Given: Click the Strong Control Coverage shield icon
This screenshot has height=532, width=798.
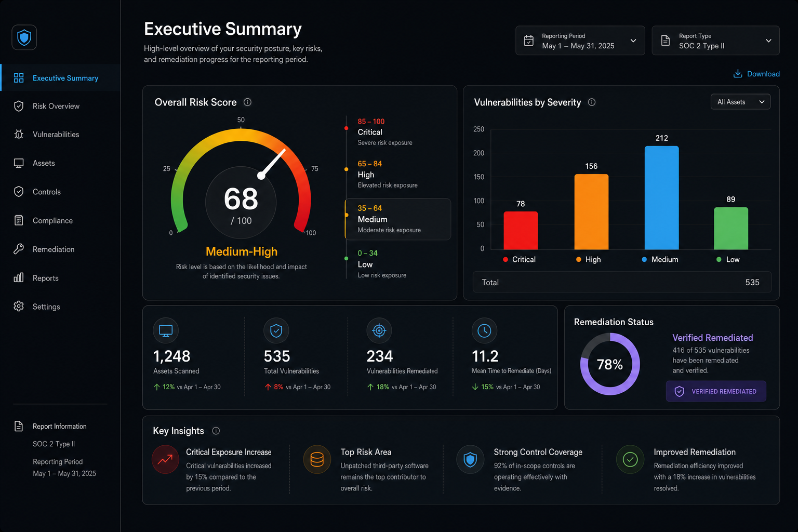Looking at the screenshot, I should 470,459.
